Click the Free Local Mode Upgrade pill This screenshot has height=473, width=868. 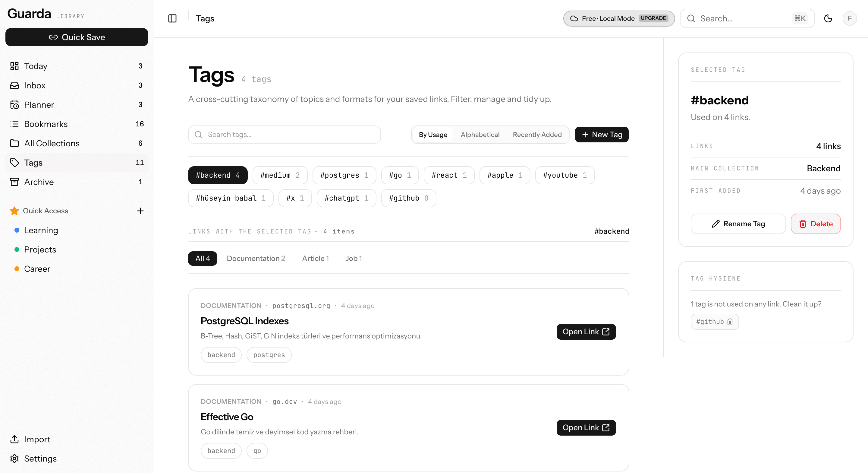click(x=619, y=19)
